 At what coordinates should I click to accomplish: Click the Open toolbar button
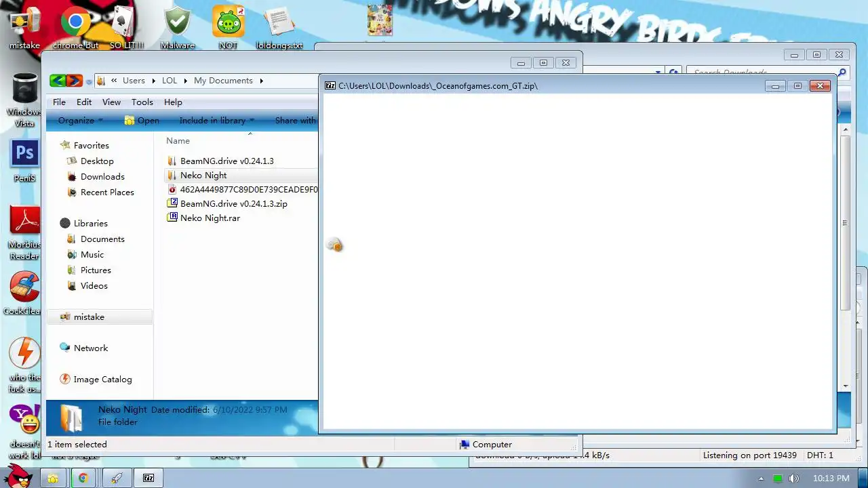point(142,120)
